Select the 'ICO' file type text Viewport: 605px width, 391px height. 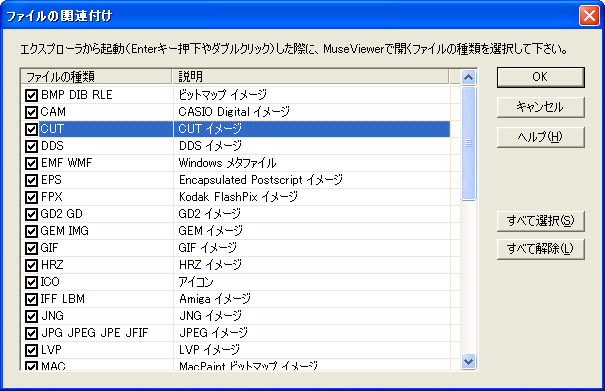tap(50, 282)
